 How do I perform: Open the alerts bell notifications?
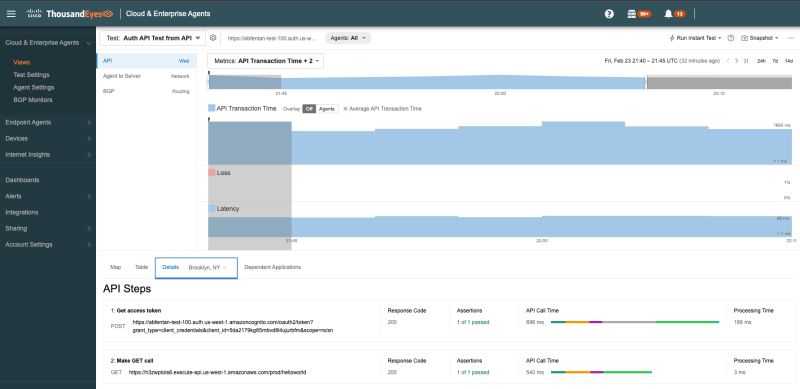pos(674,14)
